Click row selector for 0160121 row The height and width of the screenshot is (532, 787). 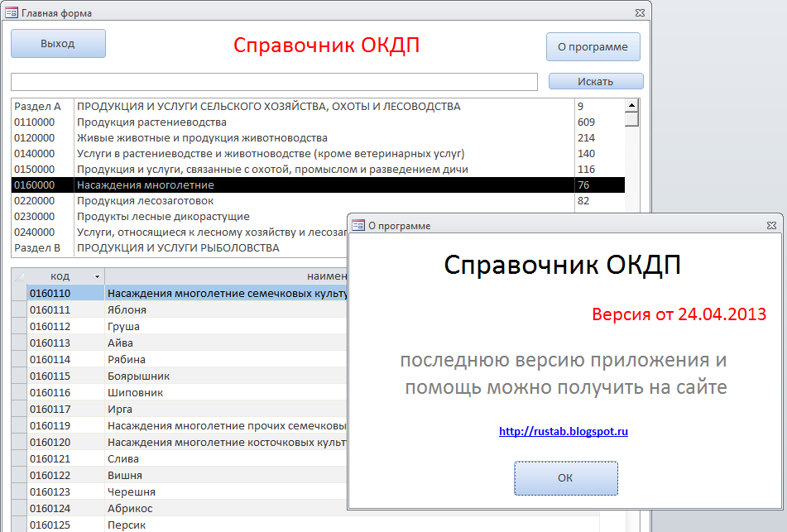point(20,458)
